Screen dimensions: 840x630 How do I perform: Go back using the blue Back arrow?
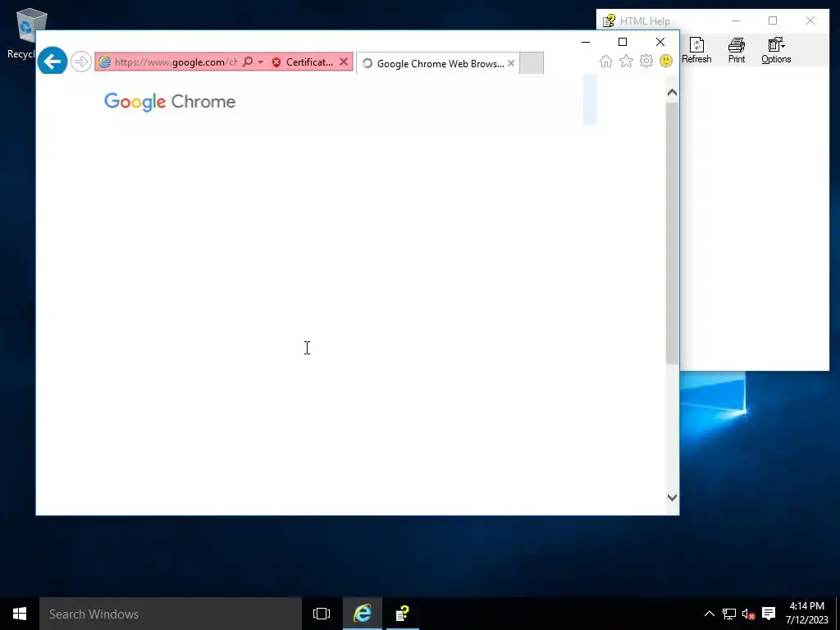point(52,61)
